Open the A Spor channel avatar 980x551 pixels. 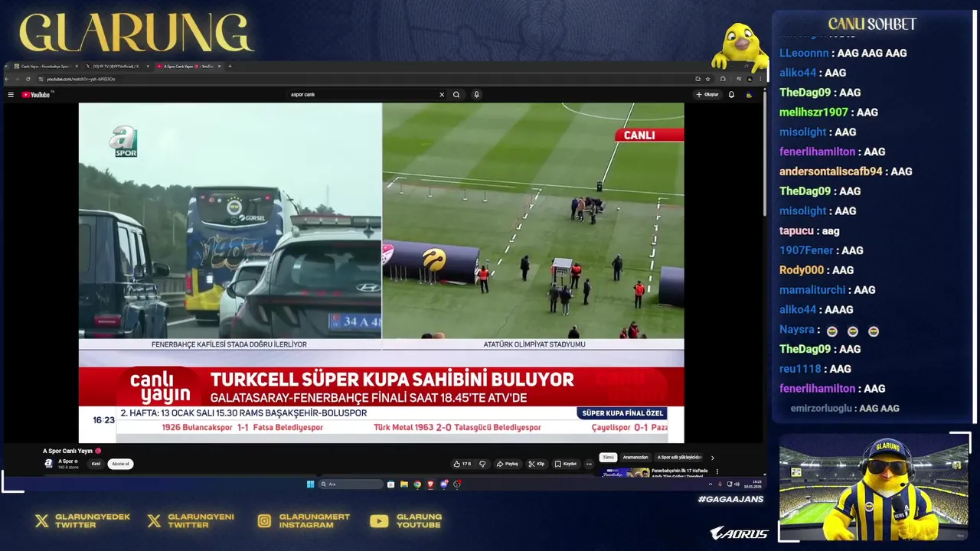click(48, 464)
